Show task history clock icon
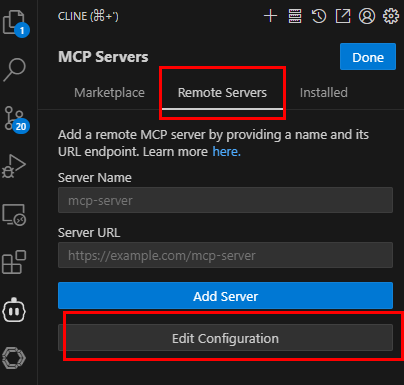Viewport: 404px width, 385px height. (x=319, y=16)
